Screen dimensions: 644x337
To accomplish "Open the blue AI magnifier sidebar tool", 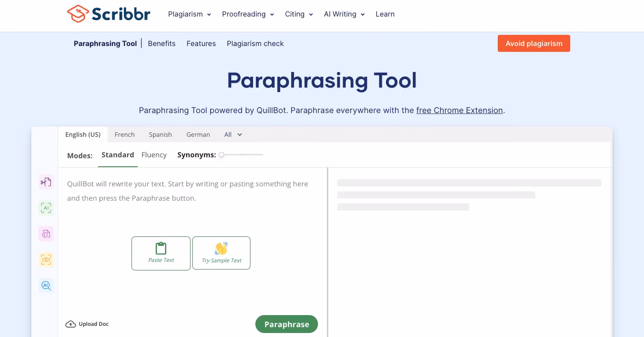I will (46, 286).
